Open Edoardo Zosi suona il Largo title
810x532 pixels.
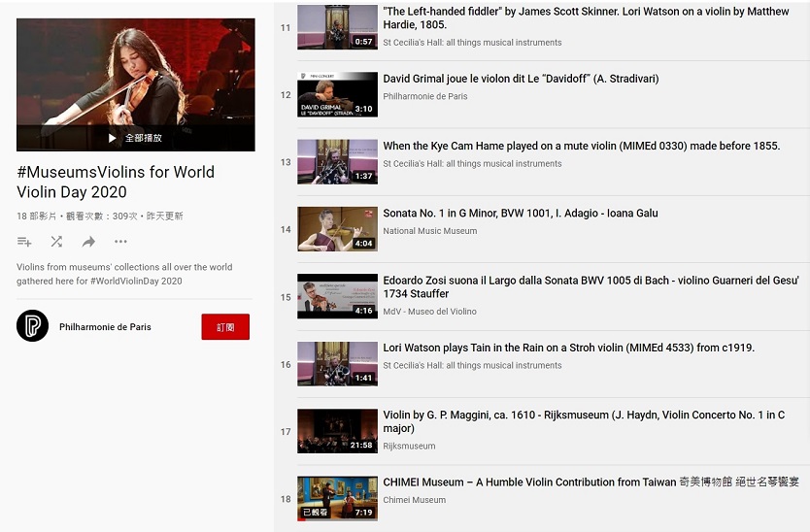[591, 286]
